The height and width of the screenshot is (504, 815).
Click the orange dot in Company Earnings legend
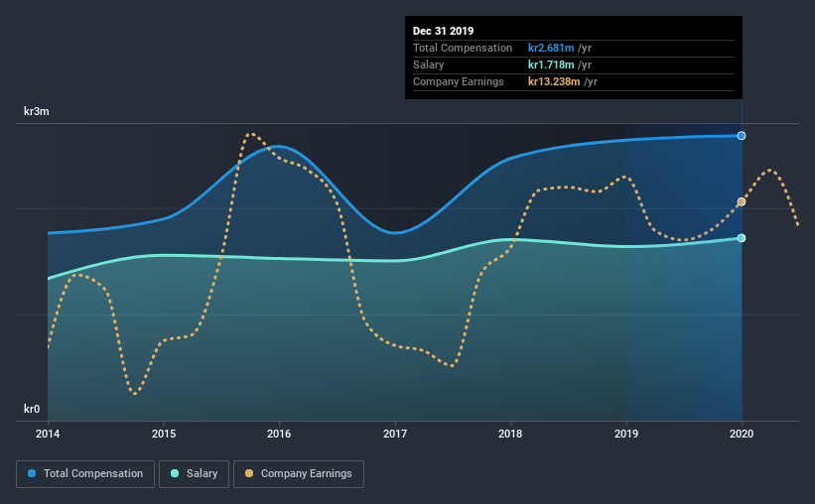(x=249, y=473)
